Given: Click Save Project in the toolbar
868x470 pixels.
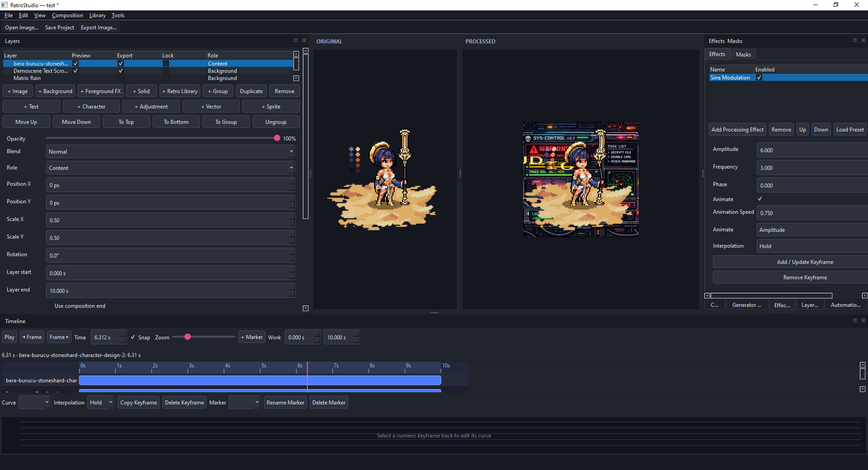Looking at the screenshot, I should (x=59, y=28).
